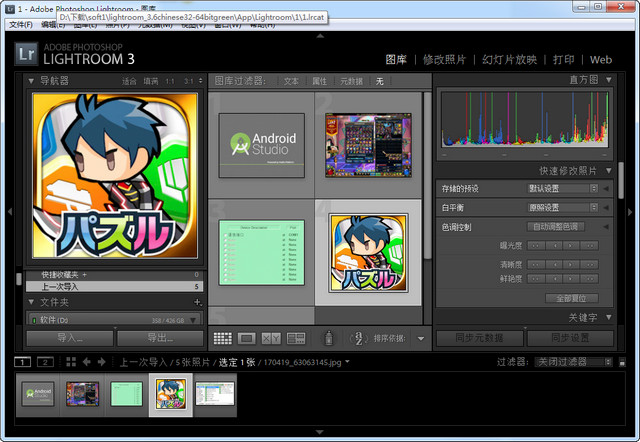
Task: Toggle filter switch at filmstrip right
Action: click(x=622, y=362)
